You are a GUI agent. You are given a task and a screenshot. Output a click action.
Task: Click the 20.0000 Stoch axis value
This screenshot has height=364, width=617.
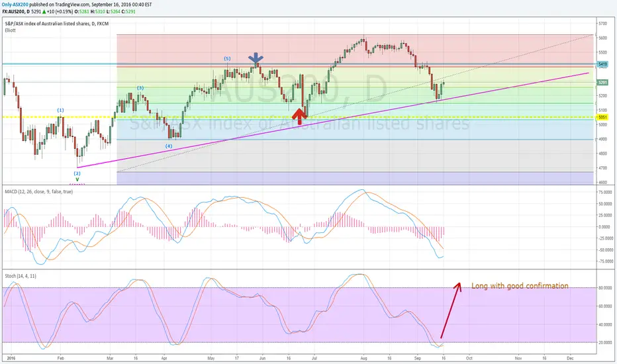click(x=605, y=343)
